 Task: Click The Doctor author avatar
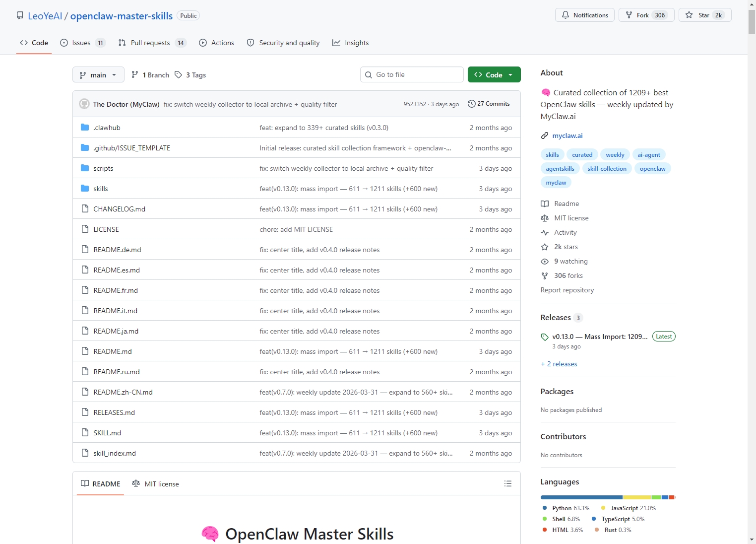[84, 104]
